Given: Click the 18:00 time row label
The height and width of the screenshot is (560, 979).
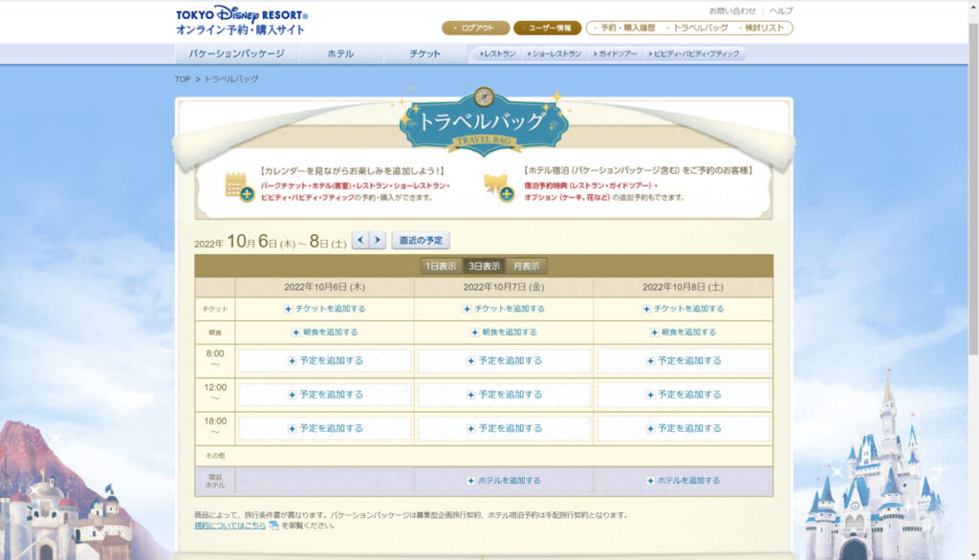Looking at the screenshot, I should [215, 426].
